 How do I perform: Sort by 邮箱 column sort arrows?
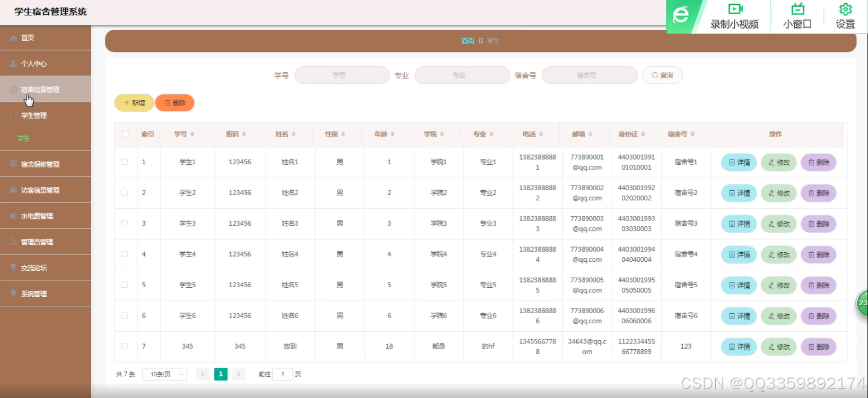[x=590, y=134]
